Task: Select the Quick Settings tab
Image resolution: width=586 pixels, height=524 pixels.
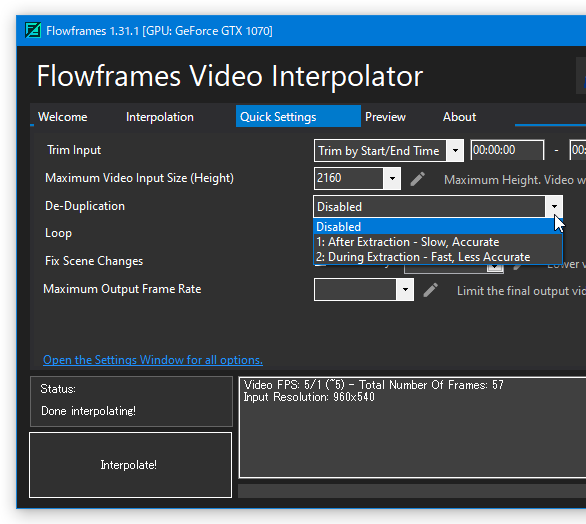Action: pos(298,116)
